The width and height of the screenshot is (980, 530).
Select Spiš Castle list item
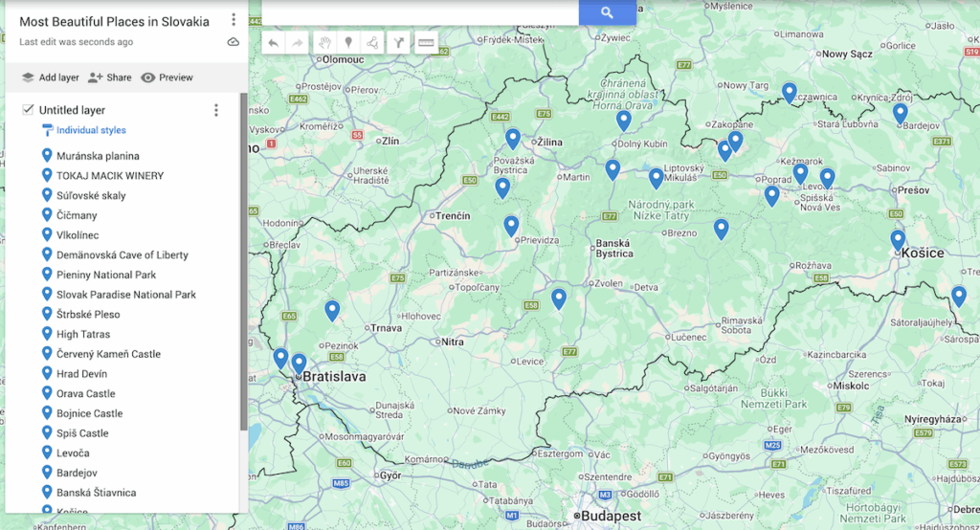pos(82,433)
